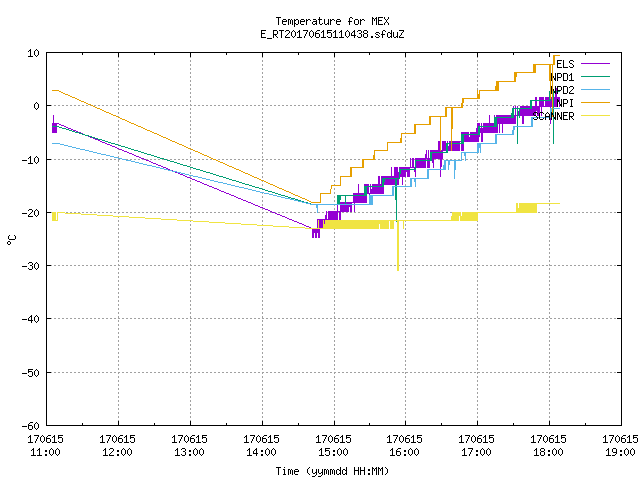640x480 pixels.
Task: Click the °C y-axis label
Action: pos(11,240)
